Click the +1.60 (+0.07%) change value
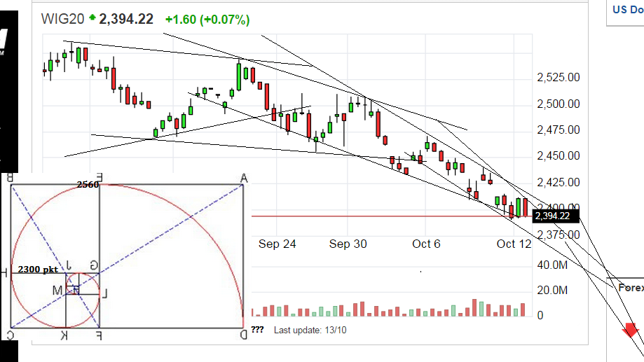This screenshot has width=644, height=362. click(207, 20)
